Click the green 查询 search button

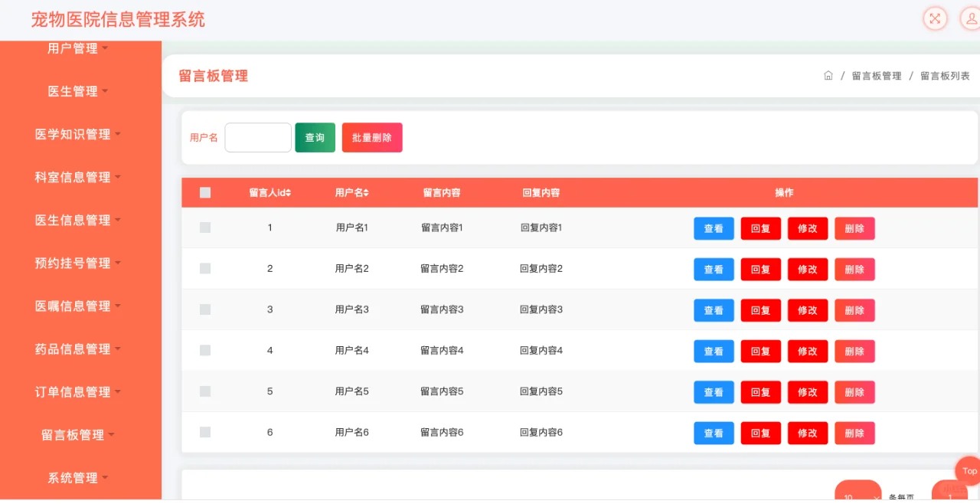(315, 138)
